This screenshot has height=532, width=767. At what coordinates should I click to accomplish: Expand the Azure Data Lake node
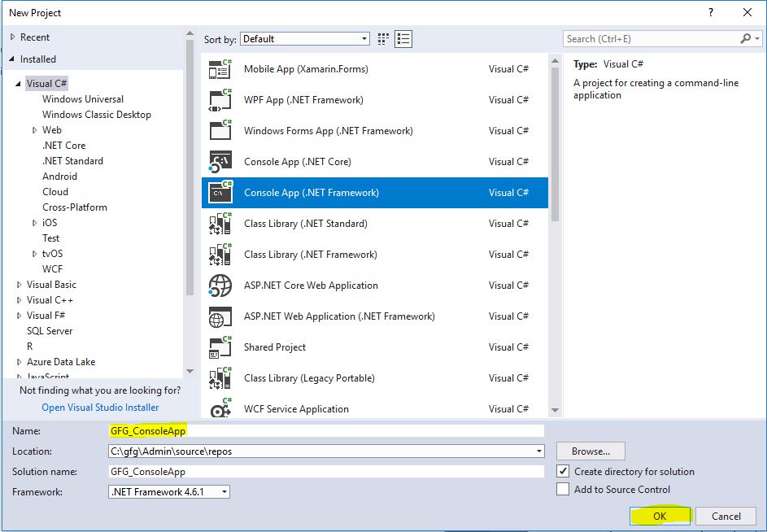point(19,362)
